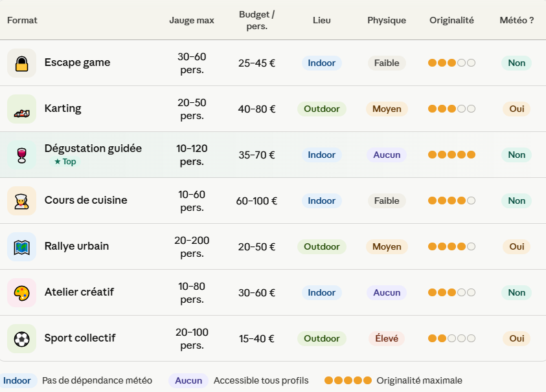The height and width of the screenshot is (392, 546).
Task: Click the Élevé tag for Sport collectif
Action: tap(387, 338)
